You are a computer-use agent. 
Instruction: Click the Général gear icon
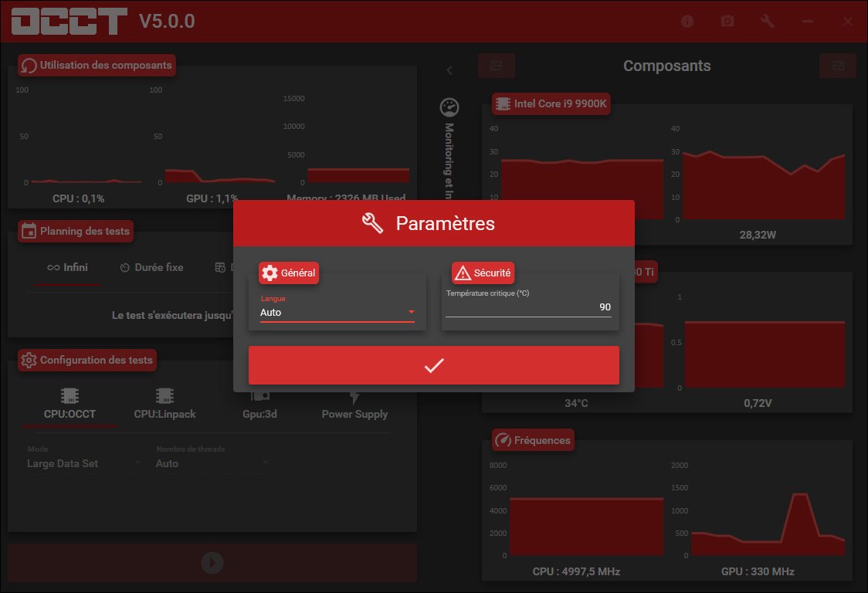click(270, 273)
